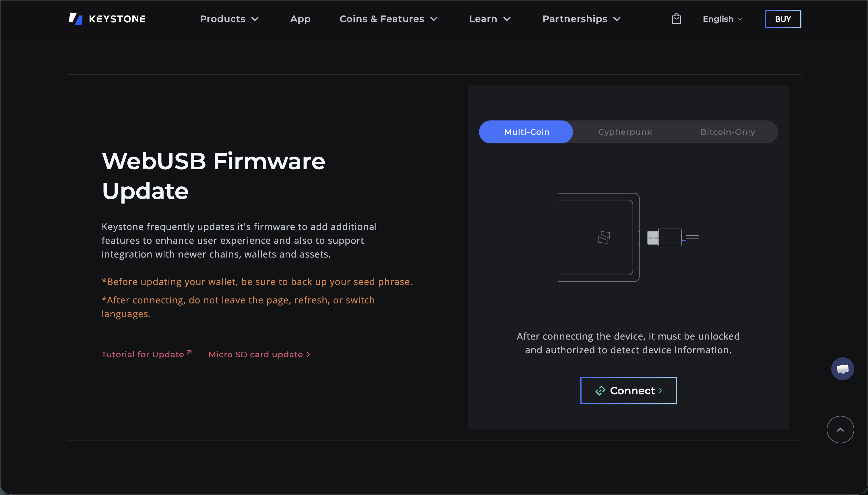Expand Coins & Features menu
Viewport: 868px width, 495px height.
tap(388, 19)
